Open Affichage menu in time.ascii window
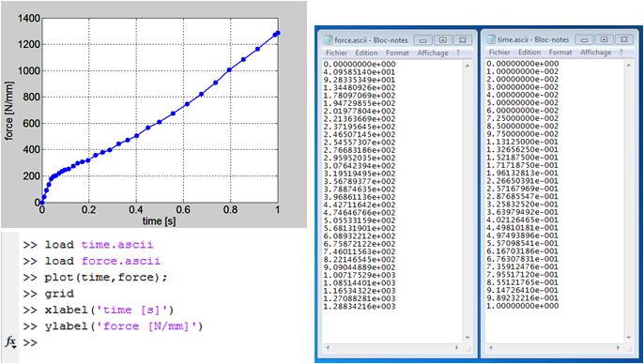 coord(595,53)
